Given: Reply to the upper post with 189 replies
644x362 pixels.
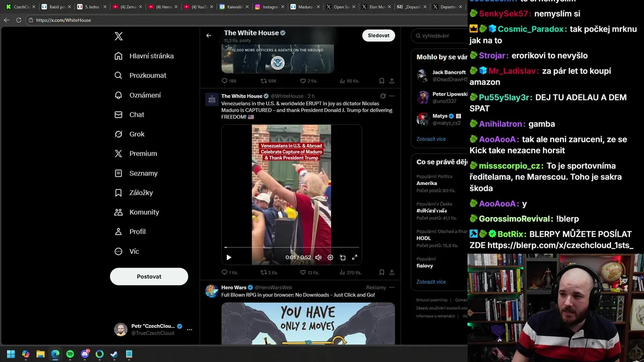Looking at the screenshot, I should pyautogui.click(x=229, y=81).
